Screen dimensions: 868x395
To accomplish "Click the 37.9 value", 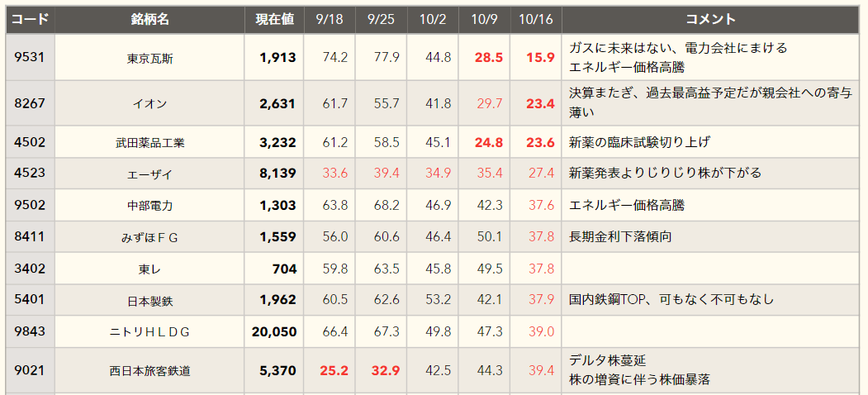I will click(x=542, y=300).
